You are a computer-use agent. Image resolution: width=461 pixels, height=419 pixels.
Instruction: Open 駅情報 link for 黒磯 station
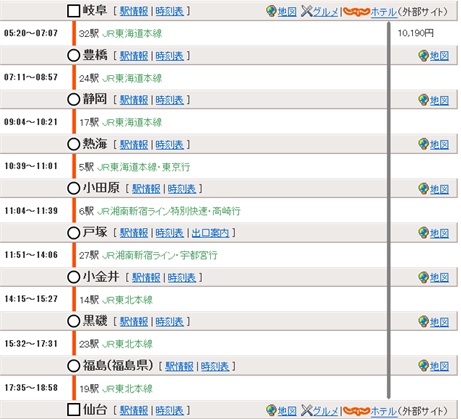click(x=134, y=322)
